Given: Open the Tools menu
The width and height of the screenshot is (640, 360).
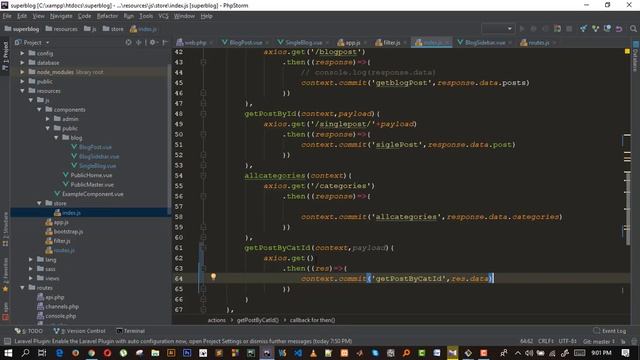Looking at the screenshot, I should [x=146, y=16].
